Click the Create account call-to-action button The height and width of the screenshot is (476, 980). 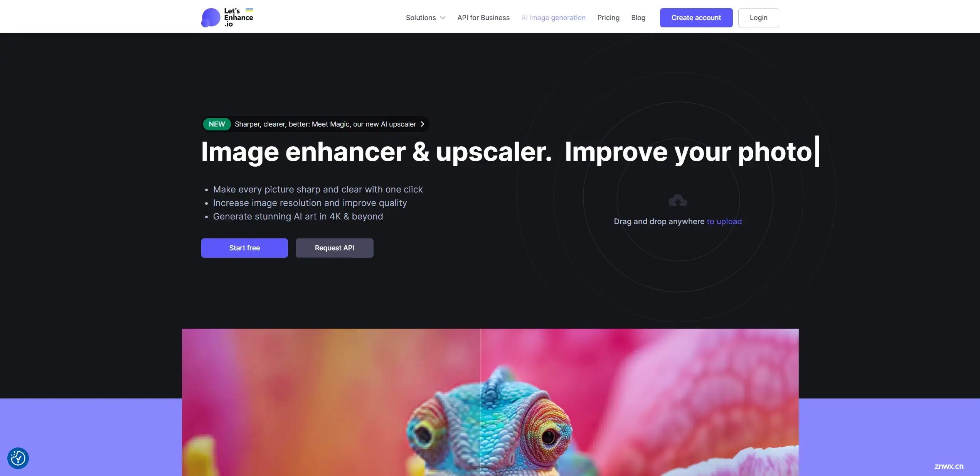pyautogui.click(x=696, y=17)
